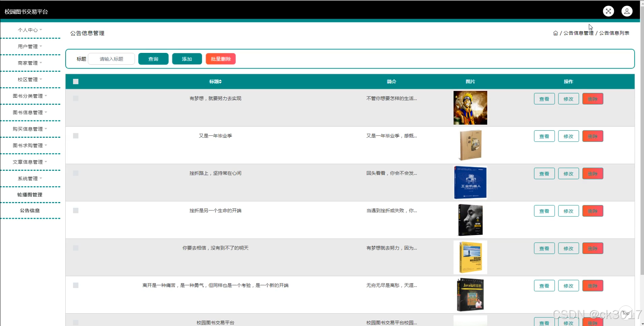Click the close (X) icon in the header
Screen dimensions: 644x326
pos(608,11)
